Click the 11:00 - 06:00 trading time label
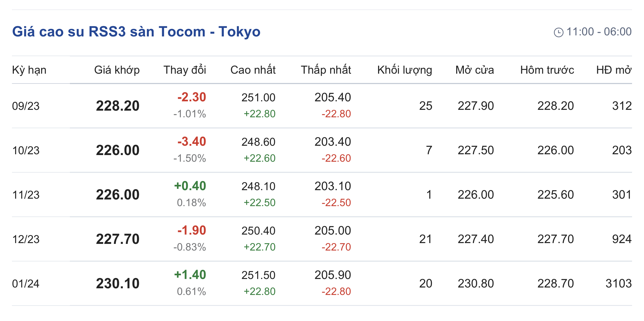Viewport: 644px width, 321px height. tap(599, 32)
